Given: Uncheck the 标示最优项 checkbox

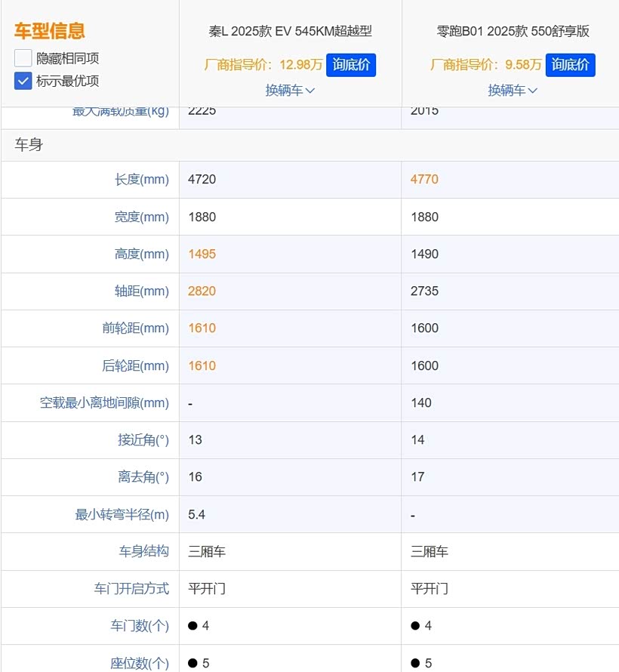Looking at the screenshot, I should click(23, 81).
